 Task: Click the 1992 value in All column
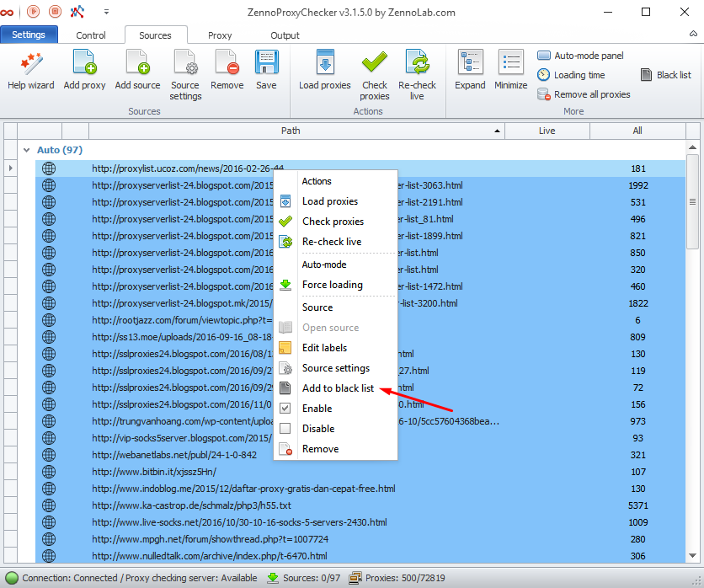click(638, 185)
